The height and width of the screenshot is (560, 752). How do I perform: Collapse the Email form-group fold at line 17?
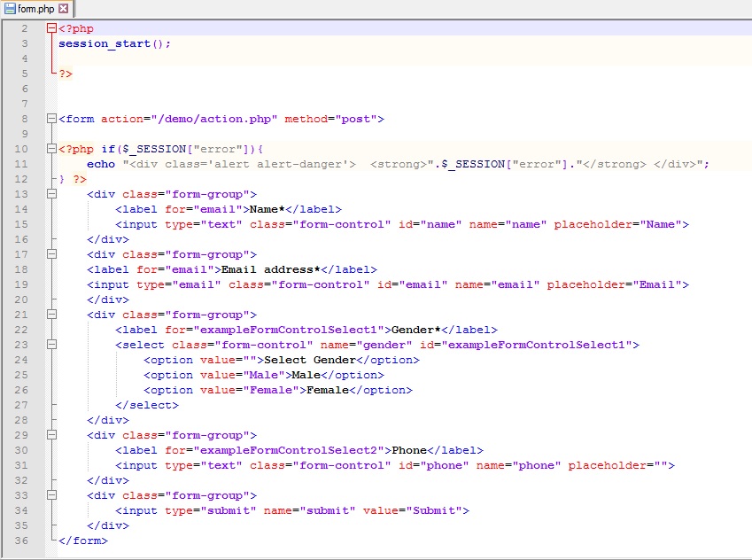pyautogui.click(x=51, y=254)
